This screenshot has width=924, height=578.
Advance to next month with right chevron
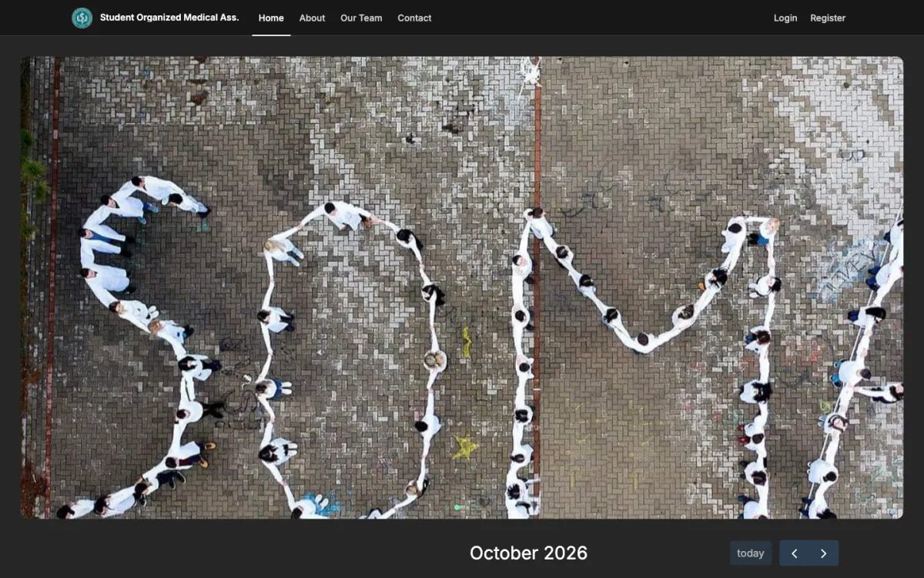pyautogui.click(x=824, y=553)
